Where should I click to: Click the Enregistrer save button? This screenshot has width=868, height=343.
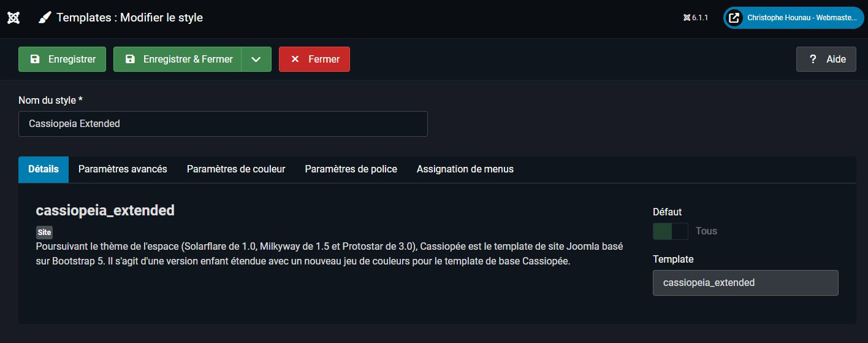(x=62, y=60)
